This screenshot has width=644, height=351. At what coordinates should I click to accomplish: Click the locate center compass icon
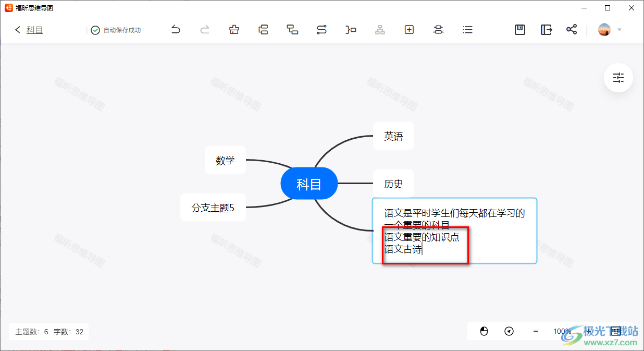coord(510,331)
